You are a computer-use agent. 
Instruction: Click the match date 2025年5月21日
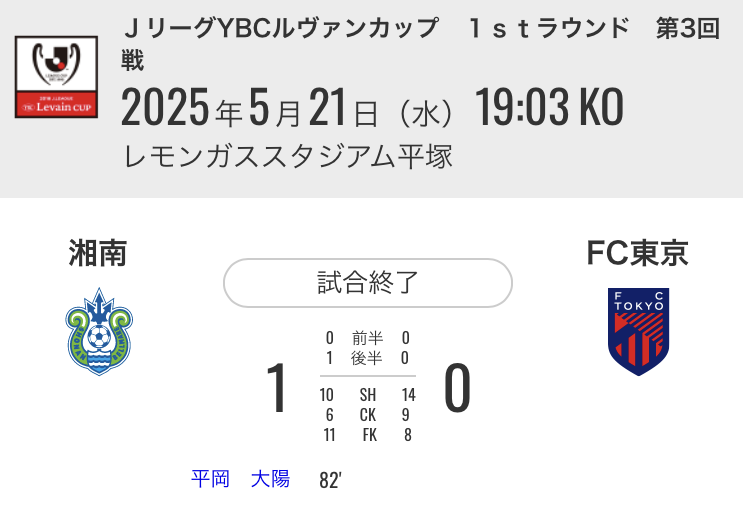coord(250,108)
